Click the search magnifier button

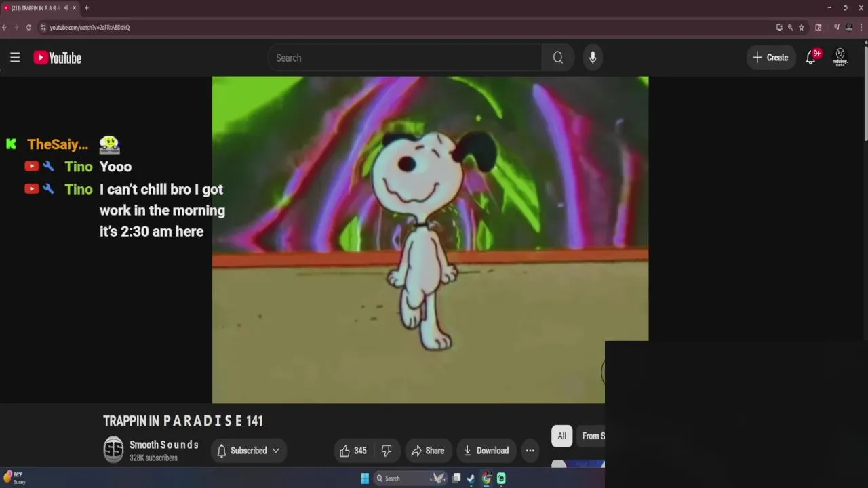point(558,58)
